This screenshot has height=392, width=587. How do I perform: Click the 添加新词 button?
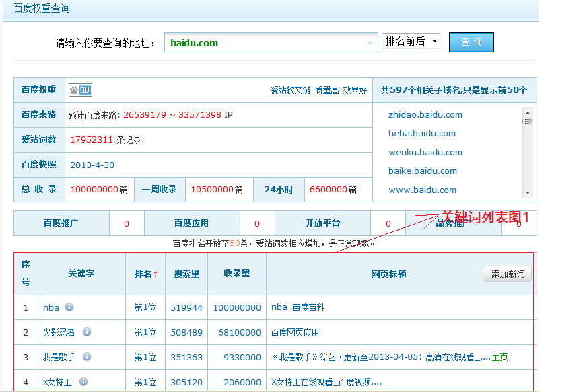point(507,274)
